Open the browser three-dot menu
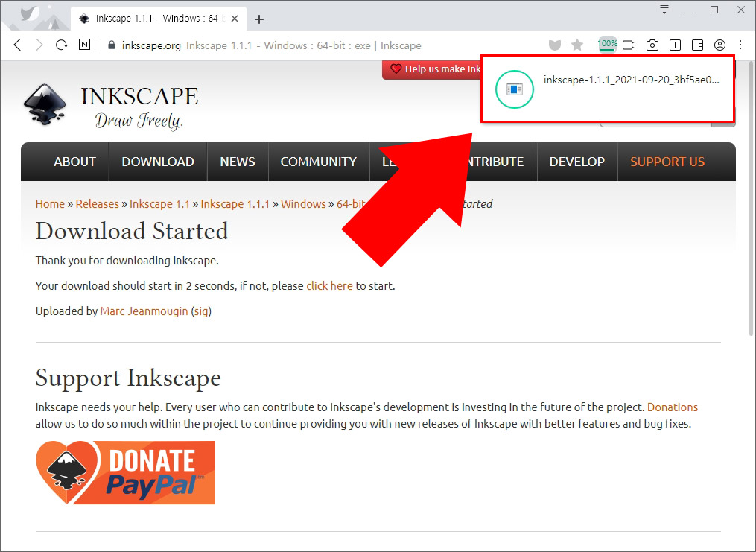756x552 pixels. pyautogui.click(x=740, y=45)
